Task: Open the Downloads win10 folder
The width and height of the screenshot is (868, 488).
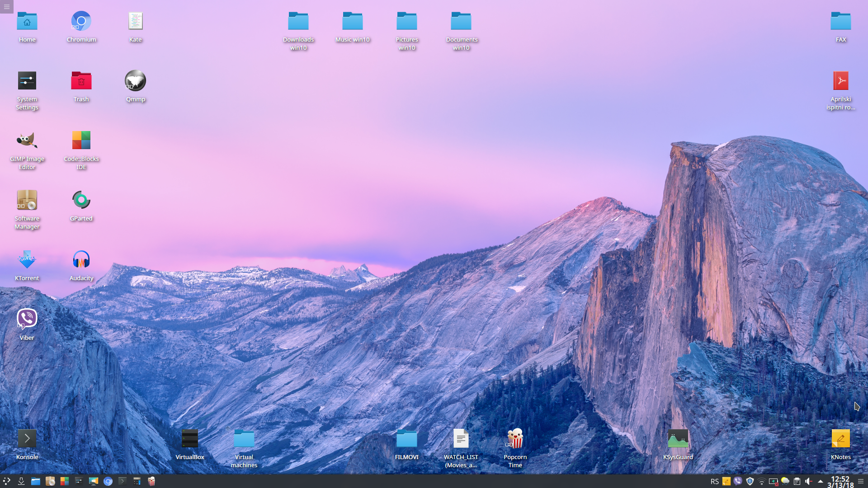Action: (x=298, y=22)
